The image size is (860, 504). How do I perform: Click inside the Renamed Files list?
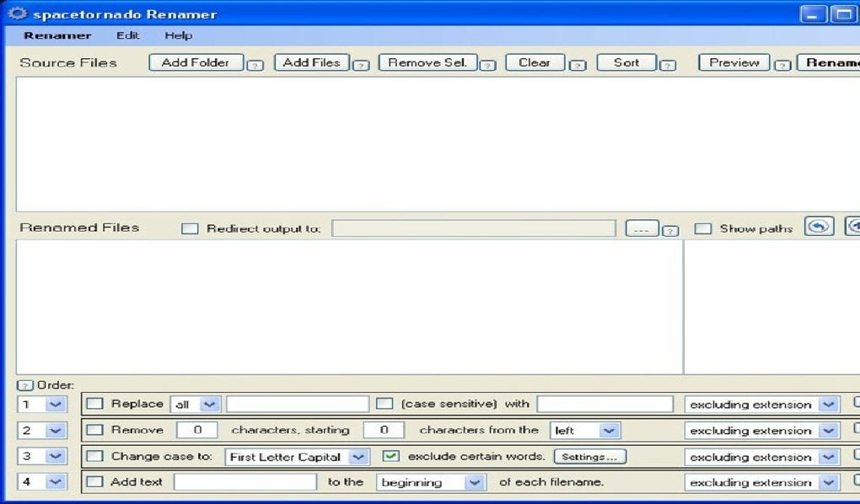(x=349, y=307)
